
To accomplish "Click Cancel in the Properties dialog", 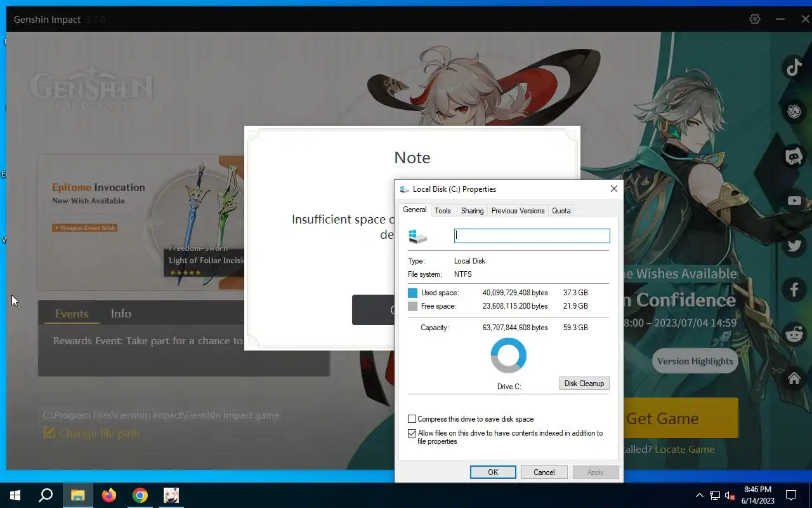I will pos(544,472).
